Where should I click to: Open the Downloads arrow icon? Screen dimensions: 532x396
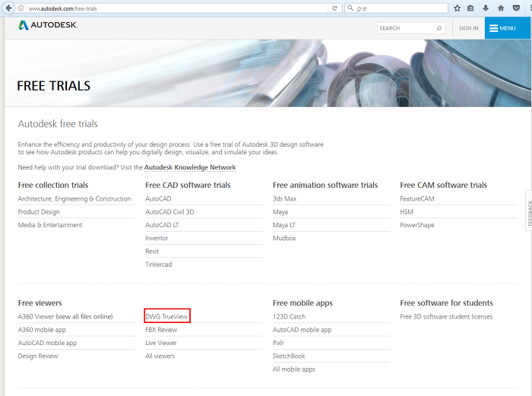[486, 8]
